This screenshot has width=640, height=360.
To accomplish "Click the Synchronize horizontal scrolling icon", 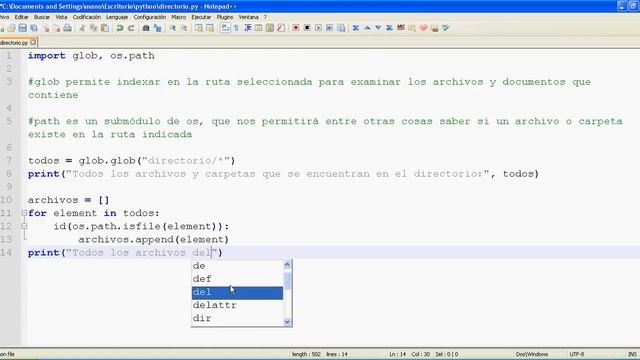I will 210,28.
